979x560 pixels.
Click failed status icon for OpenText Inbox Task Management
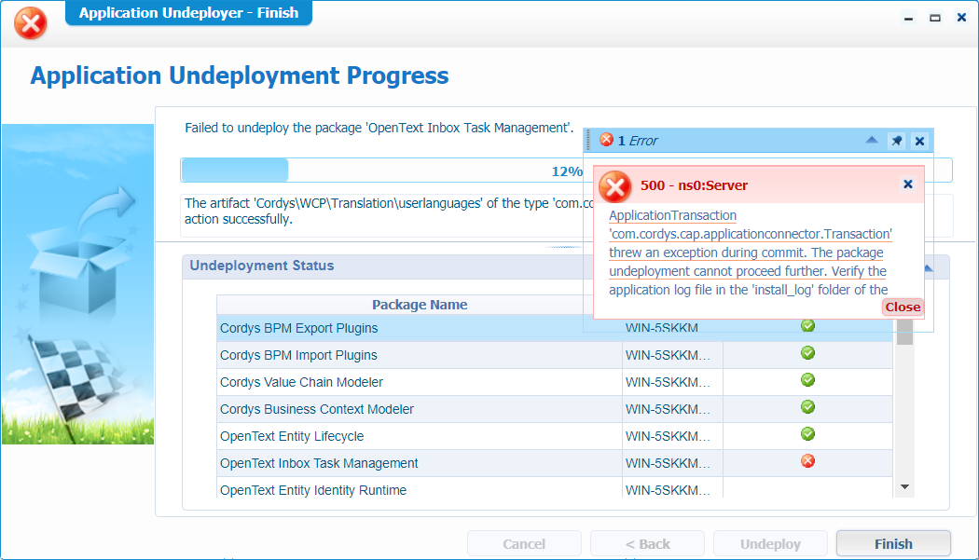click(808, 460)
